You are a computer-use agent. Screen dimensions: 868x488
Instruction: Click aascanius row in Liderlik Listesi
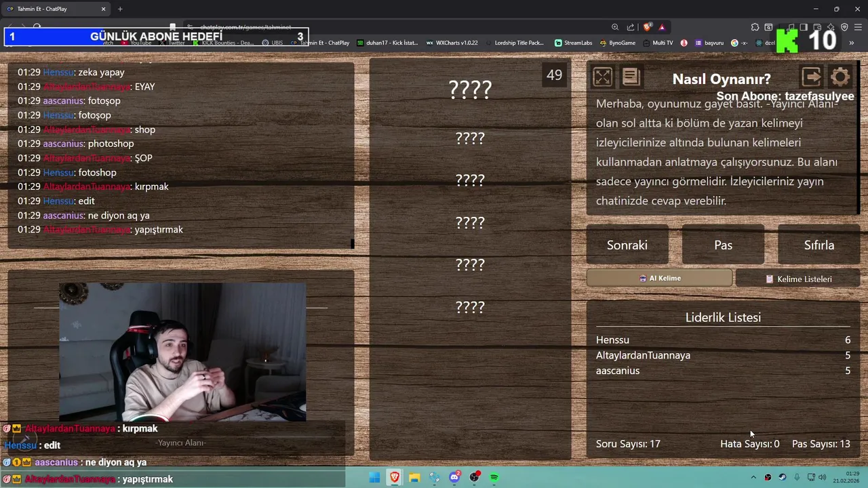point(723,371)
